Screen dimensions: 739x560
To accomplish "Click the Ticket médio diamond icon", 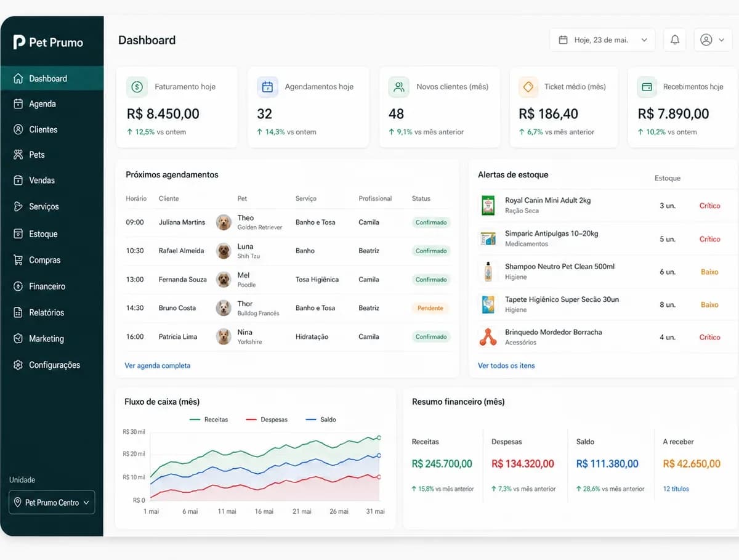I will click(x=528, y=87).
